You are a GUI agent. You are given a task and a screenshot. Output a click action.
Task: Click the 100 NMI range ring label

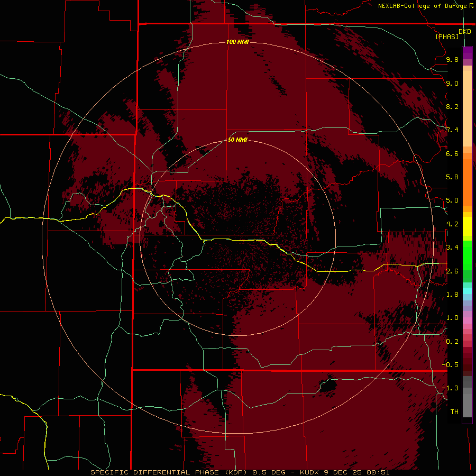[237, 42]
